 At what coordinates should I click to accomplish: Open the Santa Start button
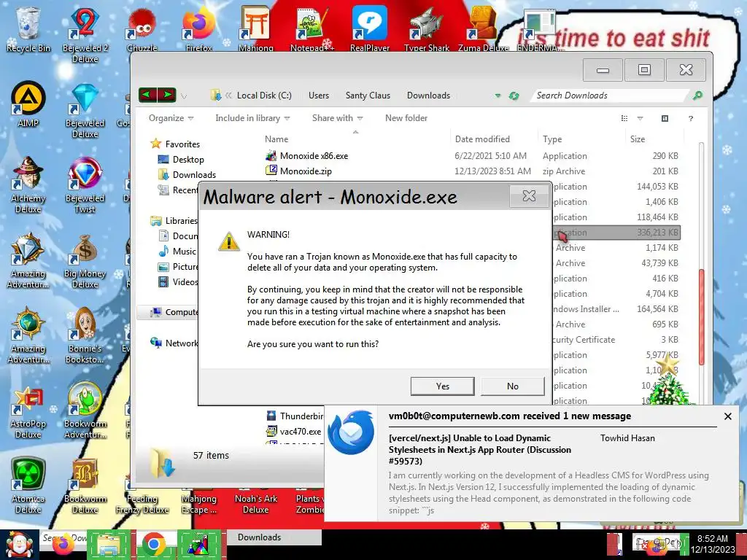[19, 545]
